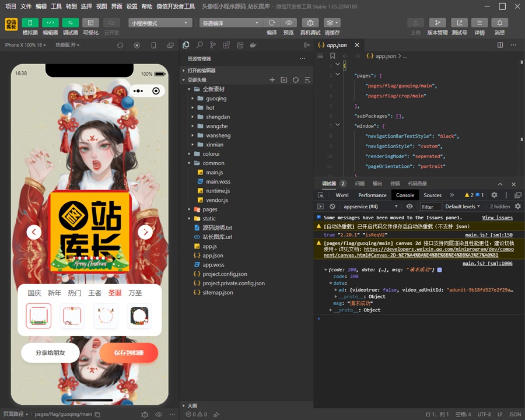Open the 版本管理 version control icon
Image resolution: width=525 pixels, height=420 pixels.
click(437, 23)
